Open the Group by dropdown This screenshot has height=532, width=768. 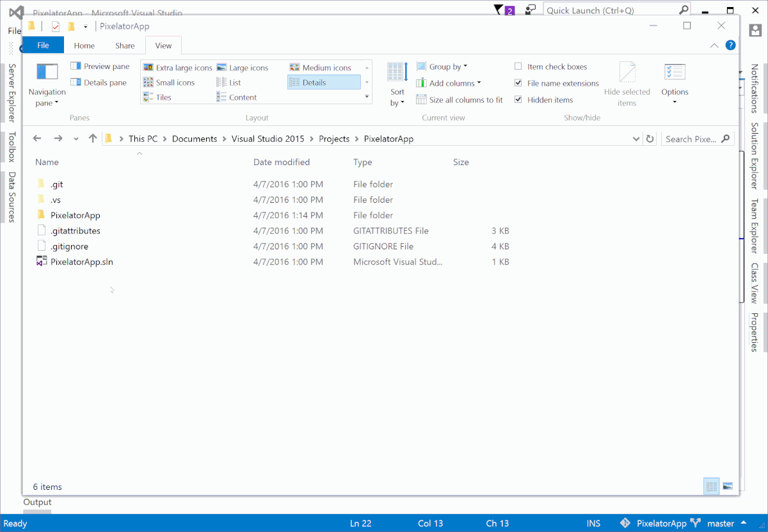[442, 66]
